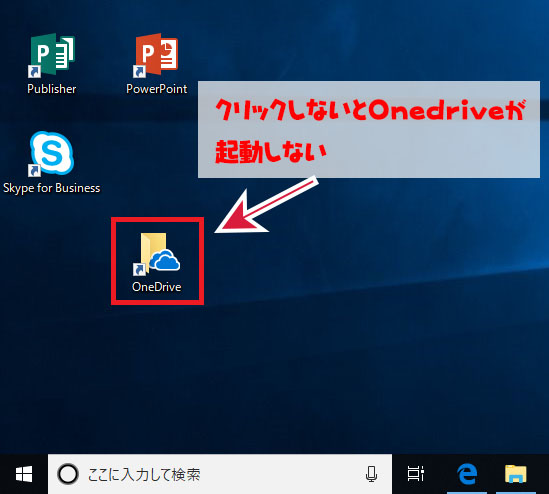
Task: Click the blue cloud on OneDrive icon
Action: [165, 260]
